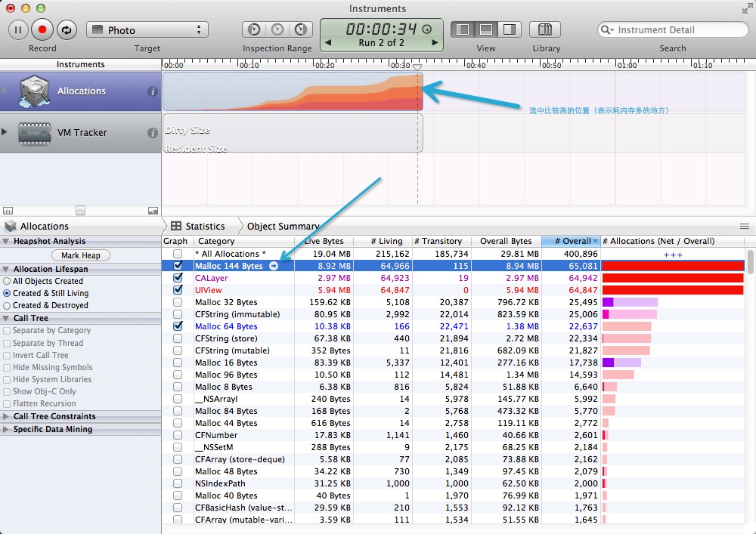The image size is (756, 534).
Task: Select the Allocations instrument icon
Action: click(34, 91)
